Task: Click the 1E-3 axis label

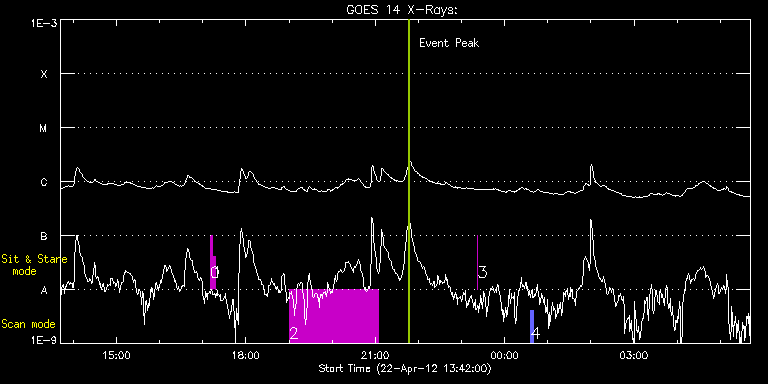Action: (x=43, y=23)
